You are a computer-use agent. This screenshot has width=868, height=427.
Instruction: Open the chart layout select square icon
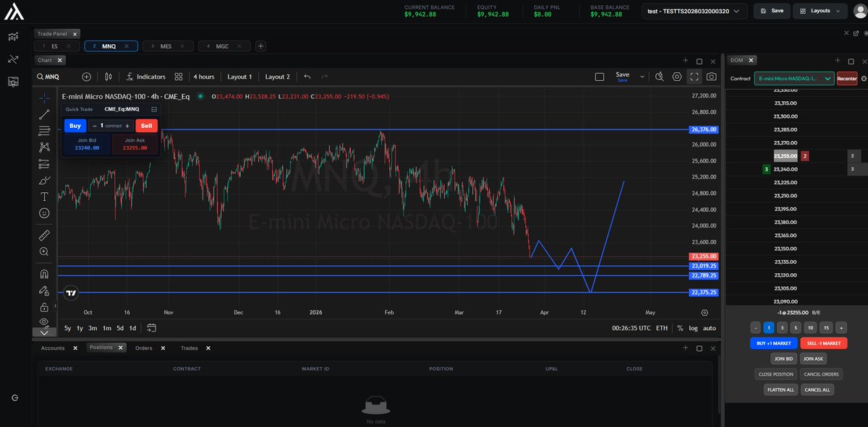(x=599, y=77)
